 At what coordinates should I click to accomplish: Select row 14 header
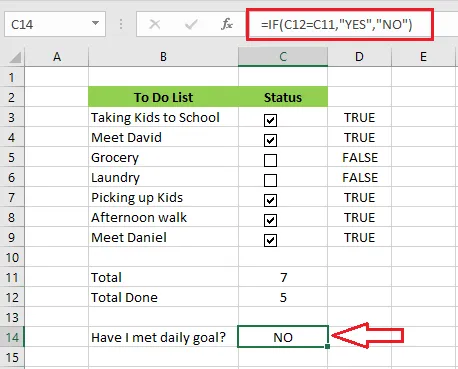(12, 337)
